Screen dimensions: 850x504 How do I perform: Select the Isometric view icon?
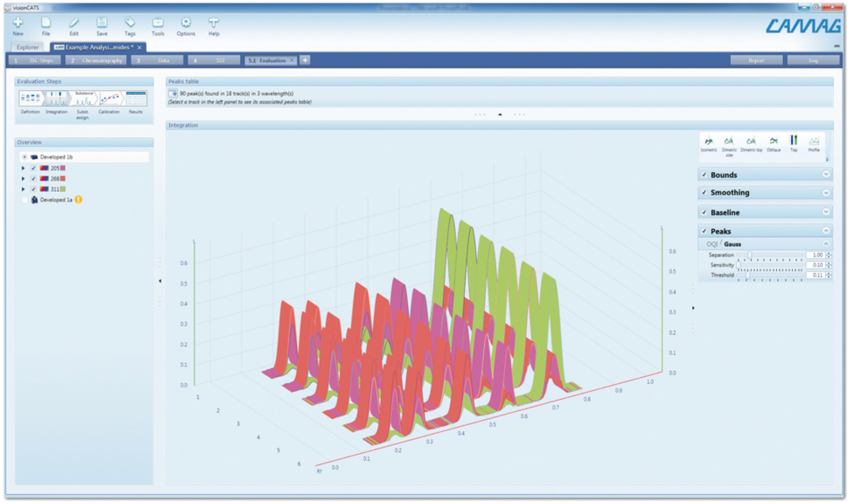(x=708, y=142)
